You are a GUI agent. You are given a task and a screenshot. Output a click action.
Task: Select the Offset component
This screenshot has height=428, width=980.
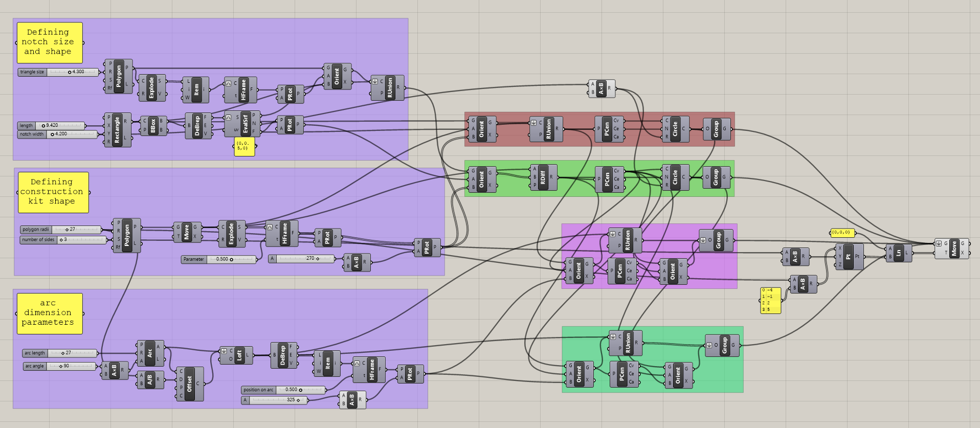(x=189, y=384)
